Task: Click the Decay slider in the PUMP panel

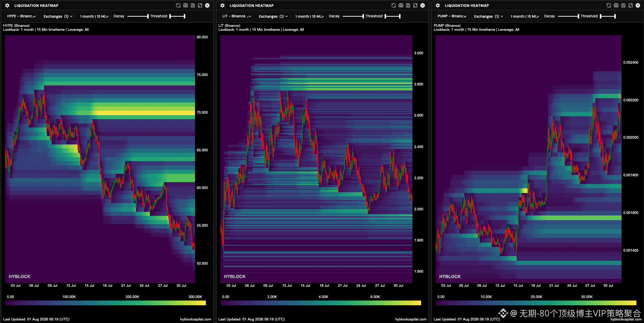Action: 568,16
